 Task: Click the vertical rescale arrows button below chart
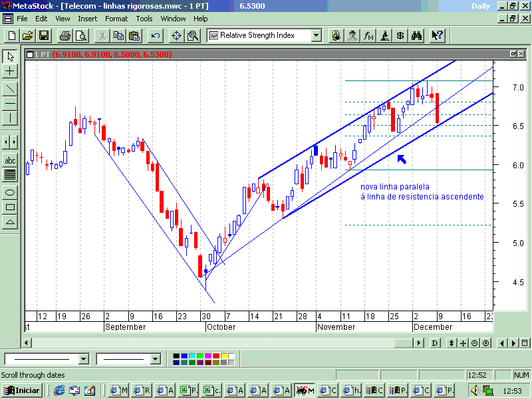tap(452, 343)
